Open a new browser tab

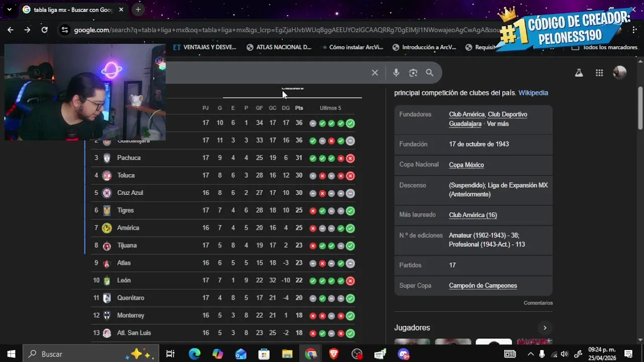pos(138,10)
